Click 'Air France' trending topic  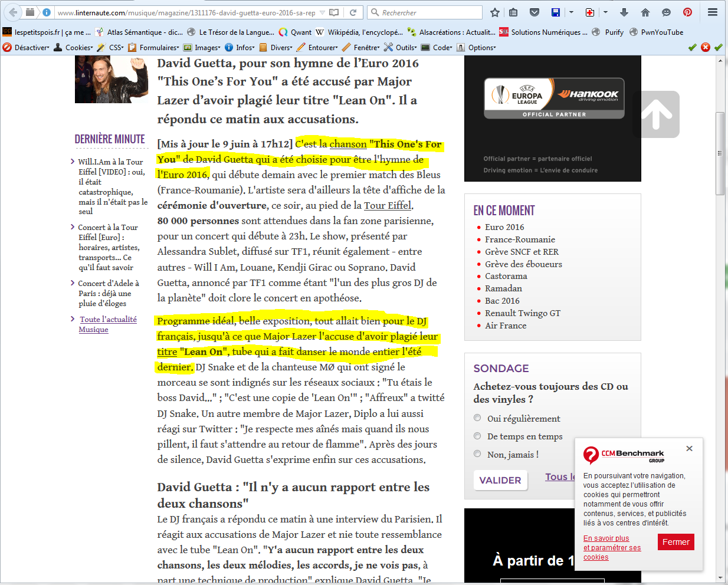(506, 326)
